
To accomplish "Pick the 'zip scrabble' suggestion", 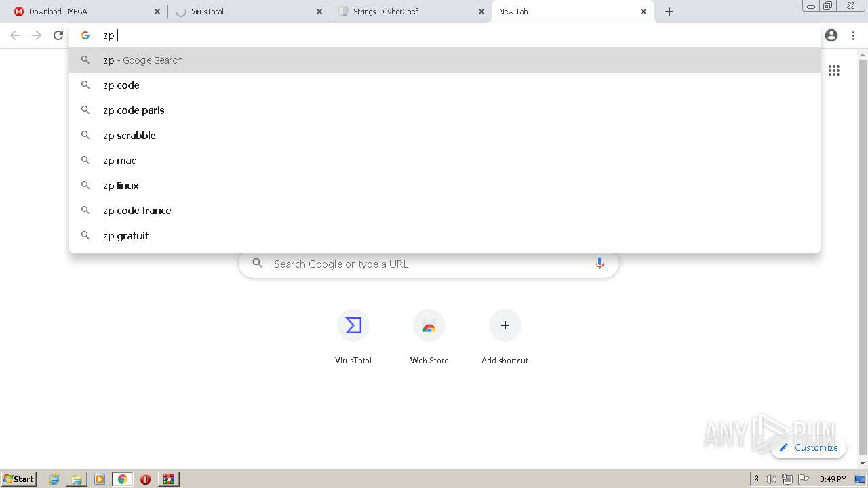I will coord(445,136).
